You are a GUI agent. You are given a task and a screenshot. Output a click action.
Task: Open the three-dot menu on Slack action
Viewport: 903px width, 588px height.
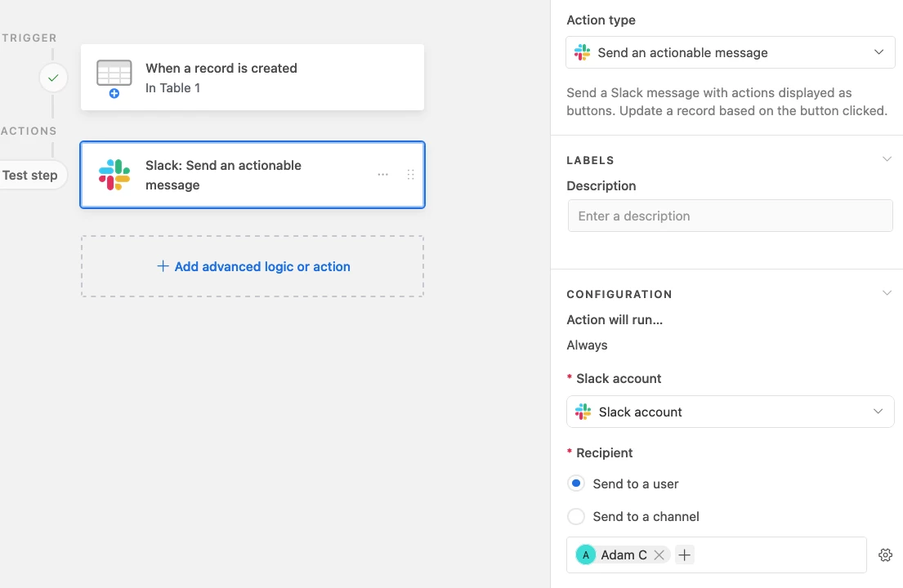(x=383, y=174)
